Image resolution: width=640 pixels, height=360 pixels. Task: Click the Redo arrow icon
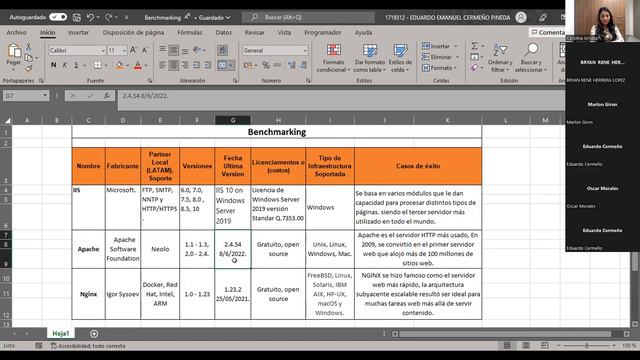click(109, 17)
